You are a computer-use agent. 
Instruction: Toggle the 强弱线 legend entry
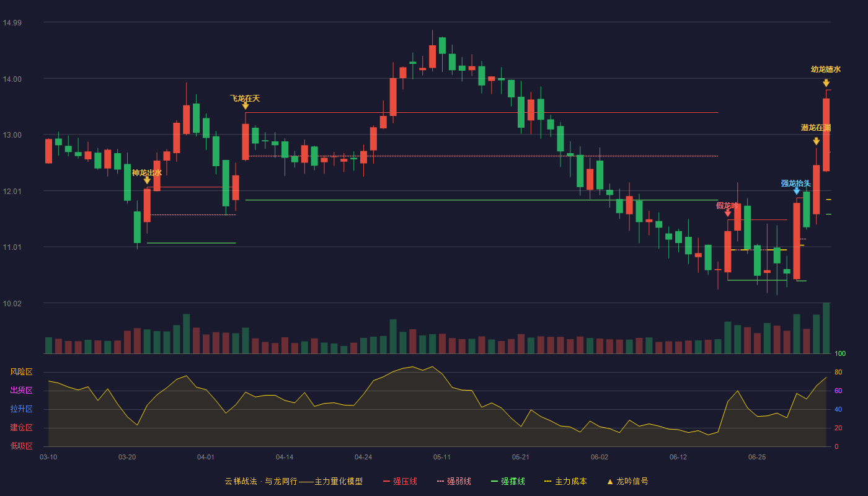454,481
